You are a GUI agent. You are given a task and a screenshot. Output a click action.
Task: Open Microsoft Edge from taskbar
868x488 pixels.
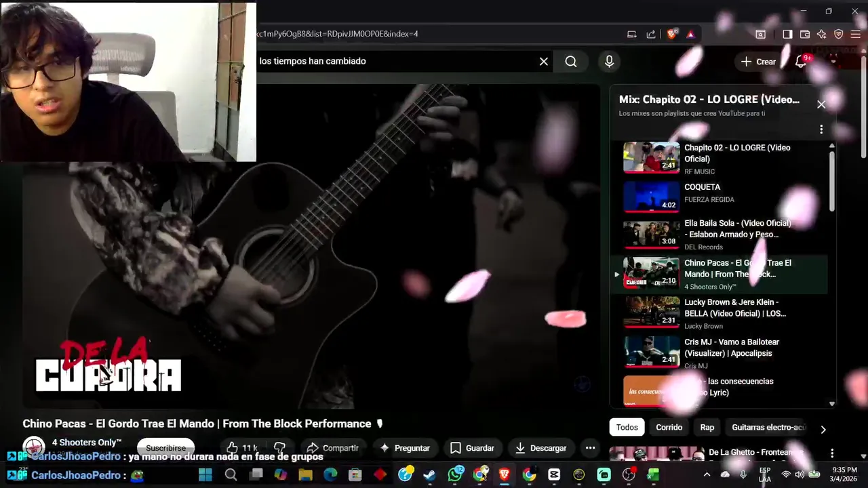point(330,474)
